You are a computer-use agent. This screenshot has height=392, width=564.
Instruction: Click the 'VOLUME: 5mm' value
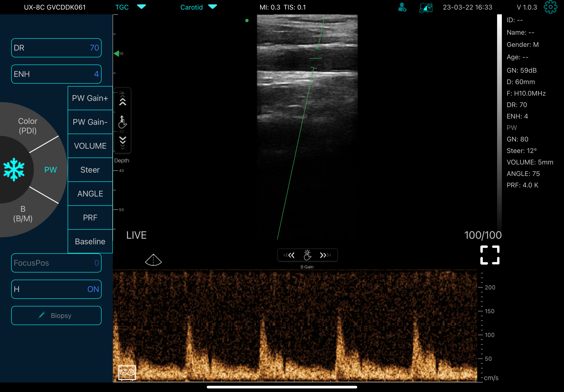coord(530,162)
